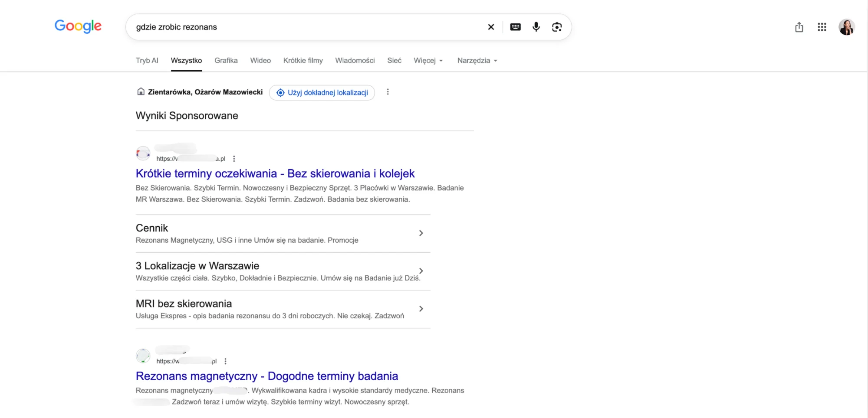Image resolution: width=868 pixels, height=418 pixels.
Task: Click Użyj dokładnej lokalizacji button
Action: click(322, 92)
